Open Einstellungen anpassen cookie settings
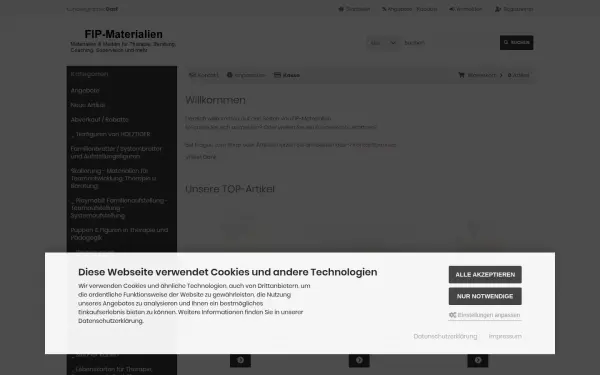 click(x=485, y=315)
